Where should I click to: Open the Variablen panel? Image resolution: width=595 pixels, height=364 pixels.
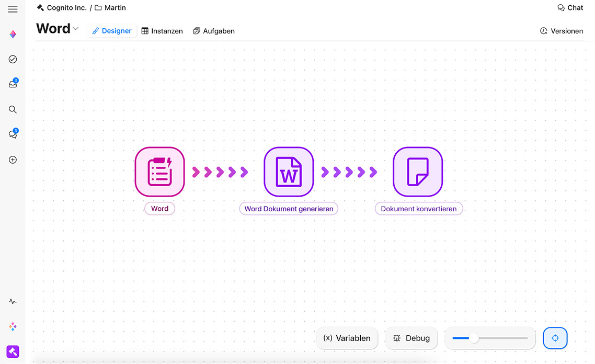(347, 338)
